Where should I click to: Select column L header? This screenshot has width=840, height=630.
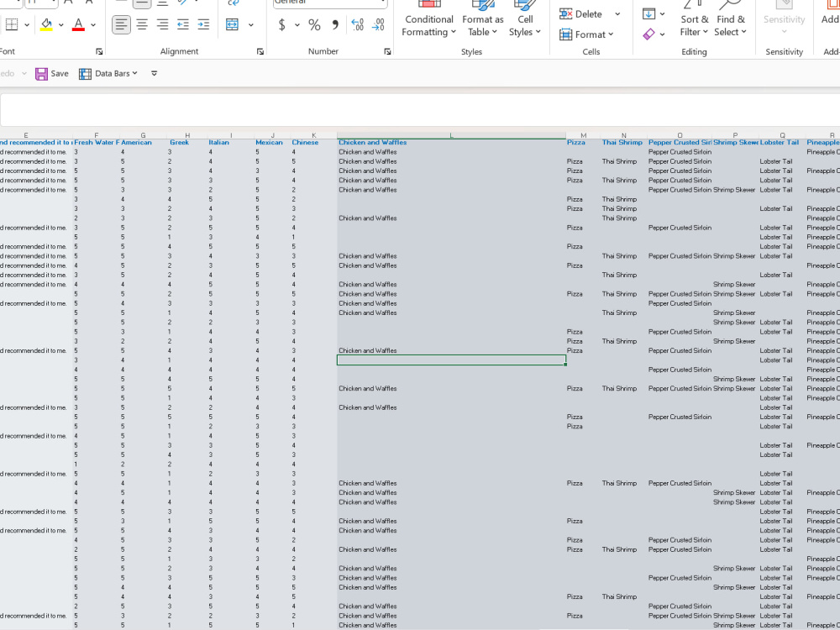(452, 135)
